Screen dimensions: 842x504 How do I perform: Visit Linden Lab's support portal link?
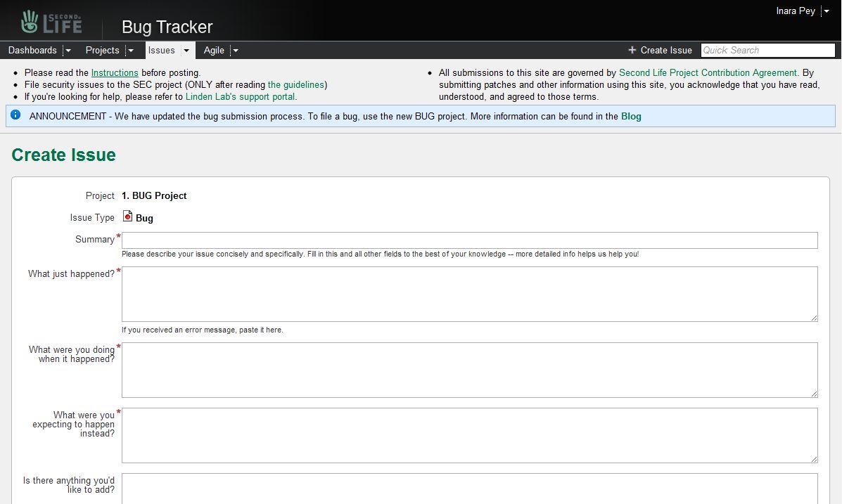[x=241, y=96]
